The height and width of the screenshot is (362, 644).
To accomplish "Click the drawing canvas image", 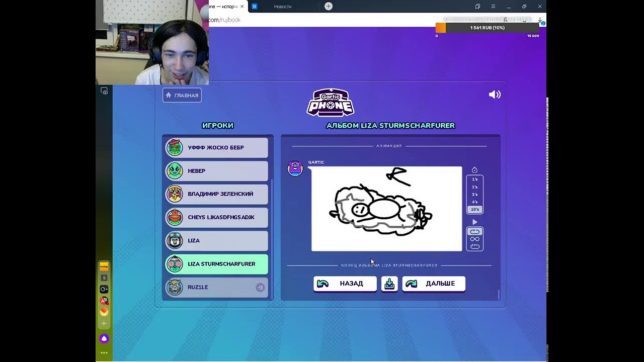I will click(386, 209).
